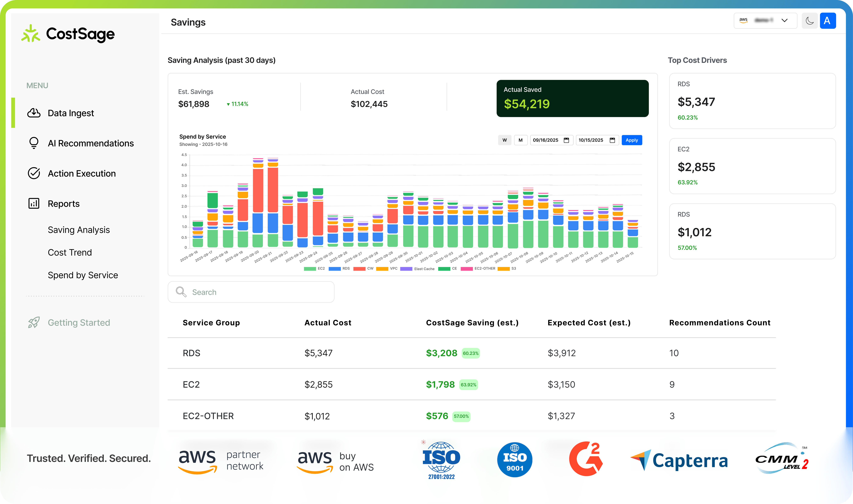
Task: Click the AI Recommendations lightbulb icon
Action: (x=34, y=143)
